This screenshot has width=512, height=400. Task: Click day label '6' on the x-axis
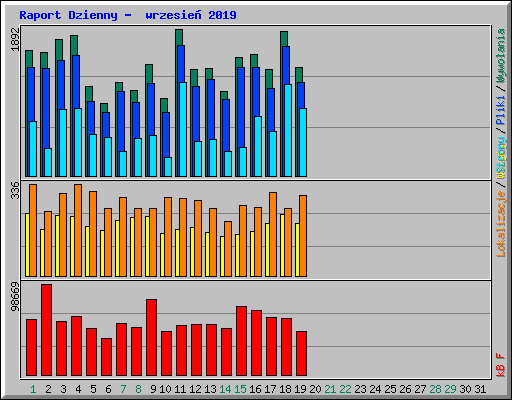[108, 389]
